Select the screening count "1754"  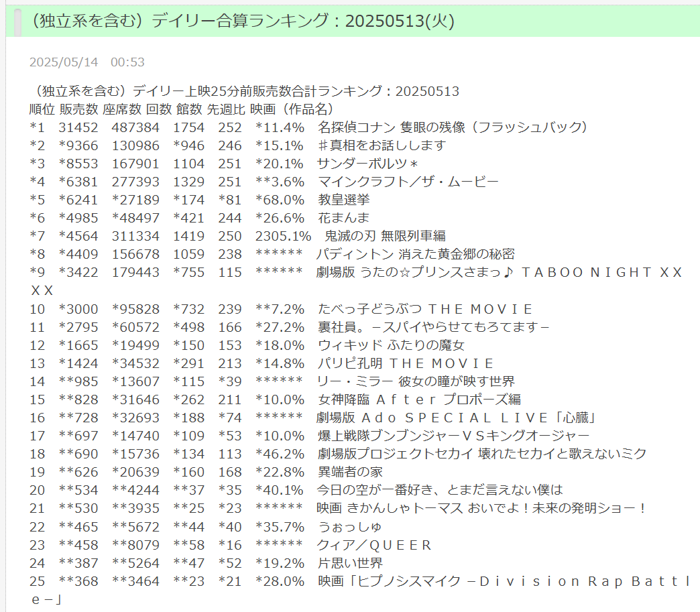tap(189, 127)
